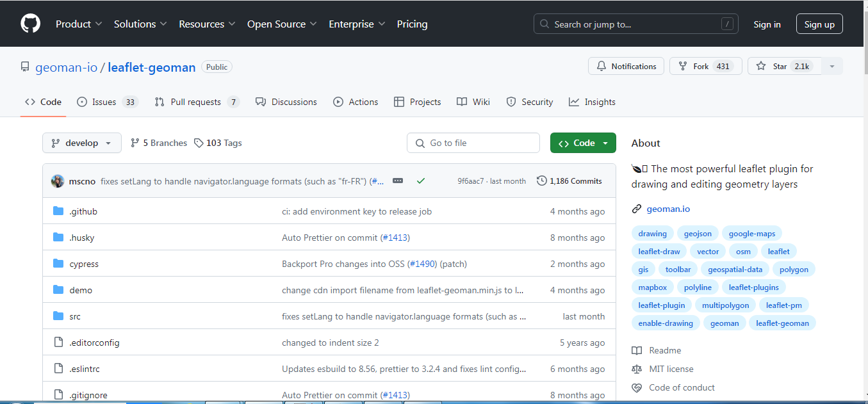Screen dimensions: 868x404
Task: Click the Go to file field
Action: pyautogui.click(x=473, y=143)
